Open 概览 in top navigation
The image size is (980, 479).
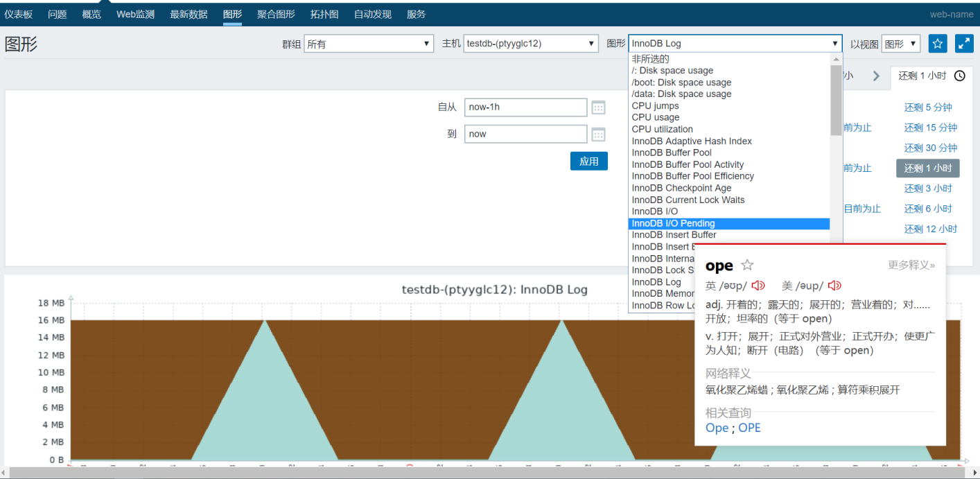point(91,14)
